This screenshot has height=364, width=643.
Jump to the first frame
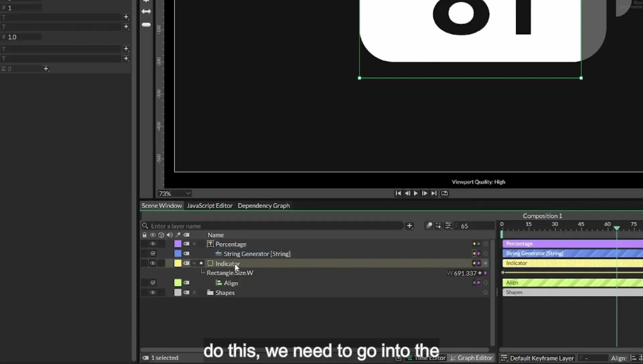pyautogui.click(x=398, y=193)
